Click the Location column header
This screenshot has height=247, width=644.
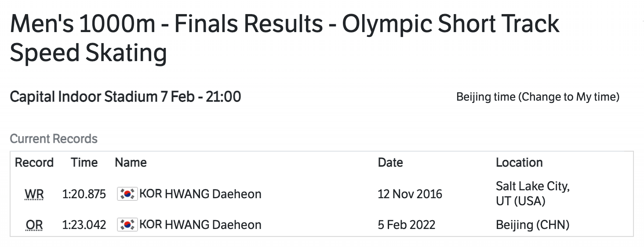point(519,163)
